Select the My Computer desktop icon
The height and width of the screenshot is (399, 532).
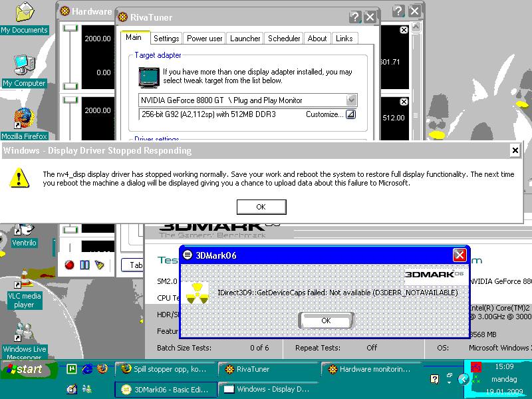[x=24, y=71]
